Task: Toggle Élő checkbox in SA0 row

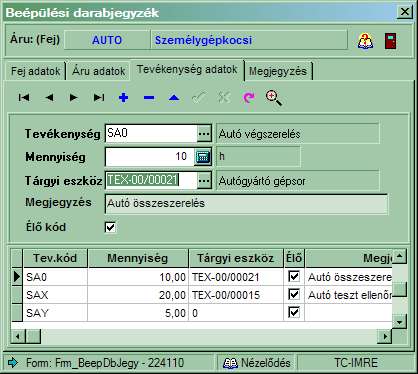Action: click(294, 276)
